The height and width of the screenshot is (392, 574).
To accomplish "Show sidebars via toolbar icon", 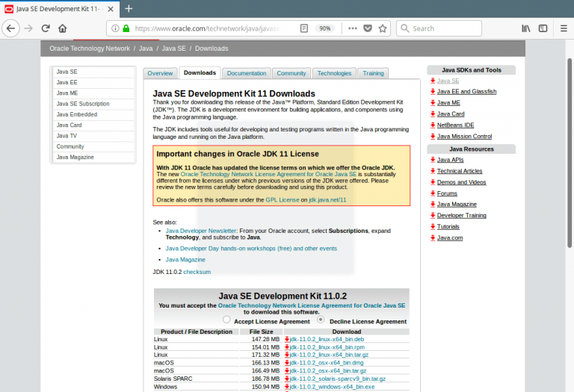I will click(x=543, y=28).
